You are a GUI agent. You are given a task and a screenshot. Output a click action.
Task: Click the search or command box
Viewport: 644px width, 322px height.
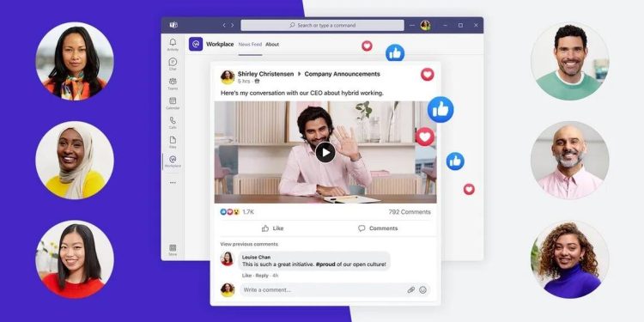pos(322,25)
